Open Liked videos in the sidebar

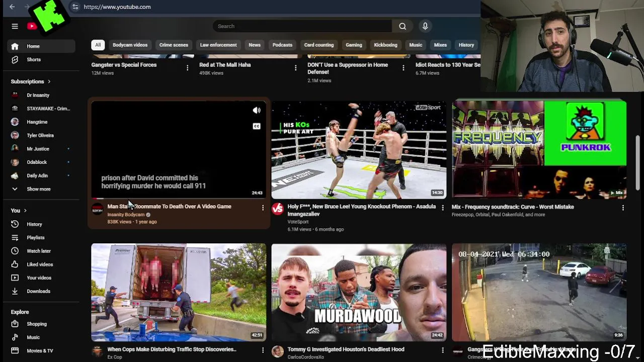pos(41,264)
